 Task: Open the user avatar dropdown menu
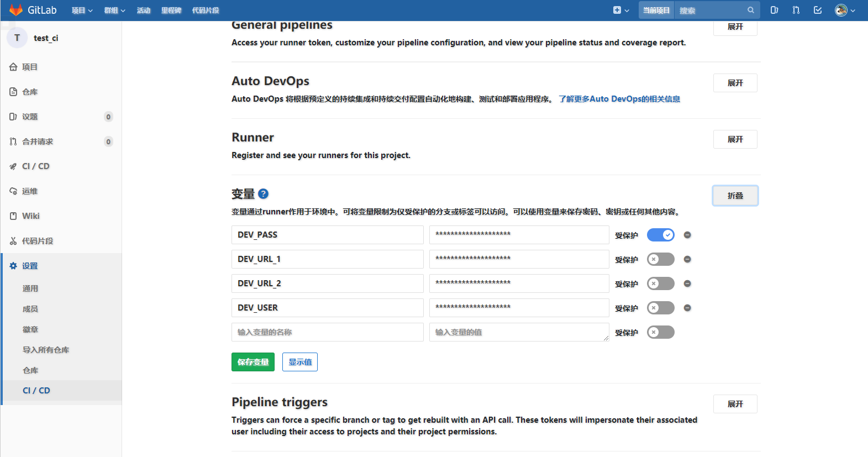coord(845,10)
